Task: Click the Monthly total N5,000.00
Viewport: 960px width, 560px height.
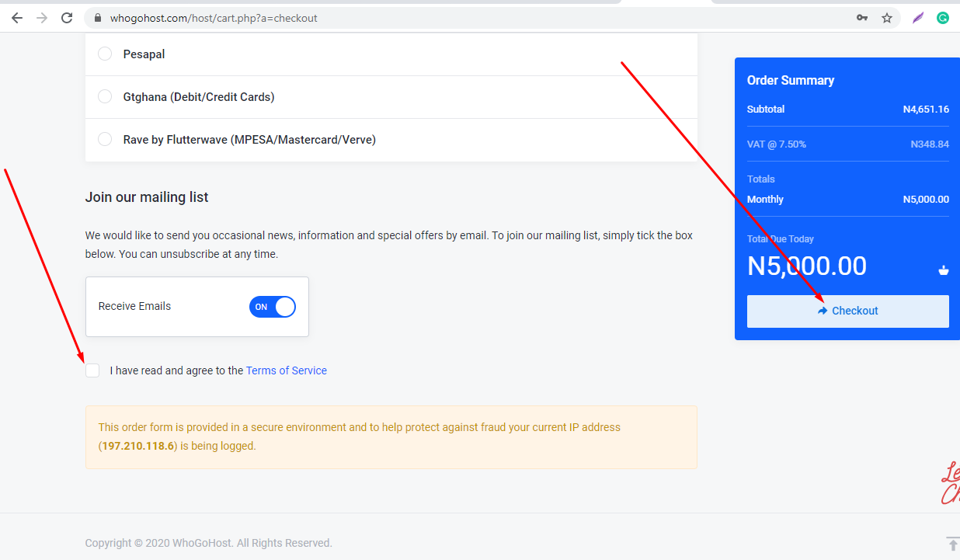Action: coord(926,200)
